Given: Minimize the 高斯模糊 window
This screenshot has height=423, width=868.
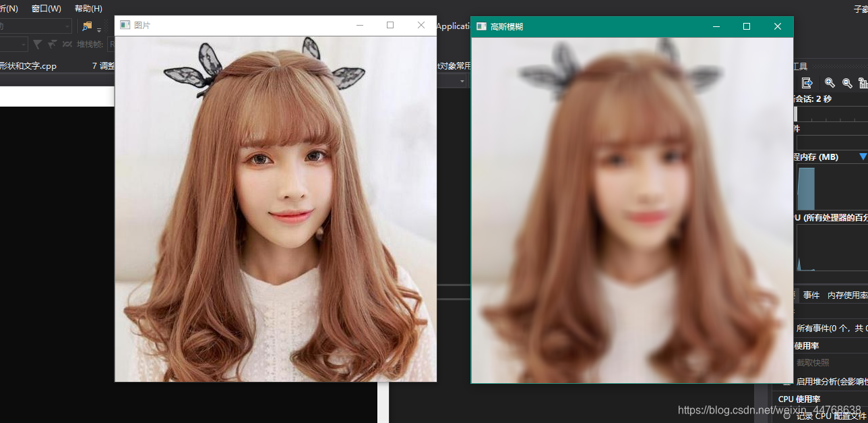Looking at the screenshot, I should (716, 26).
